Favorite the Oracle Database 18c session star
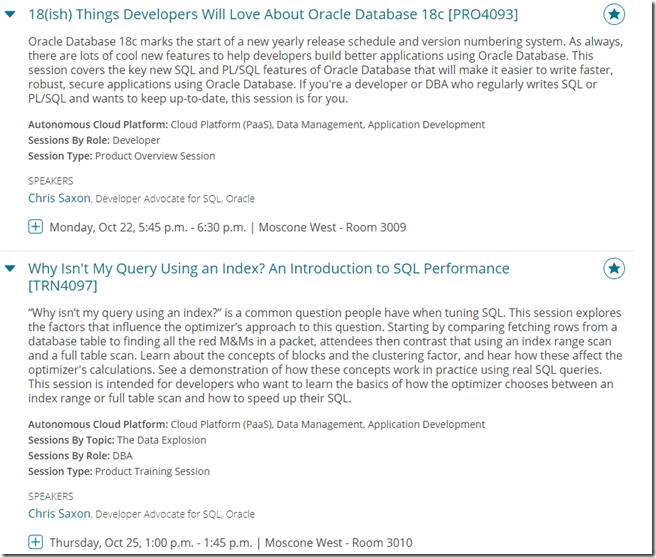 pyautogui.click(x=615, y=15)
